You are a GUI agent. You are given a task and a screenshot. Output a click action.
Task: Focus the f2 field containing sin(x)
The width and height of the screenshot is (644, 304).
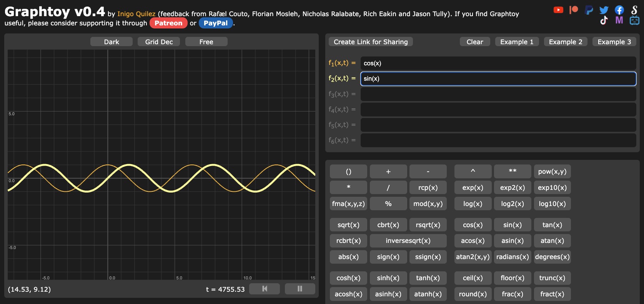[498, 79]
